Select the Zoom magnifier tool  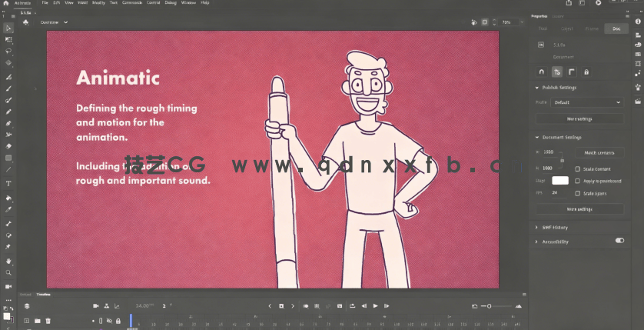click(8, 272)
